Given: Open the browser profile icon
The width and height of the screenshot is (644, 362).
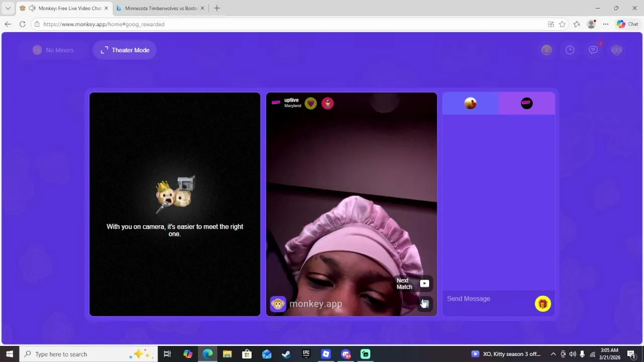Looking at the screenshot, I should [x=591, y=24].
